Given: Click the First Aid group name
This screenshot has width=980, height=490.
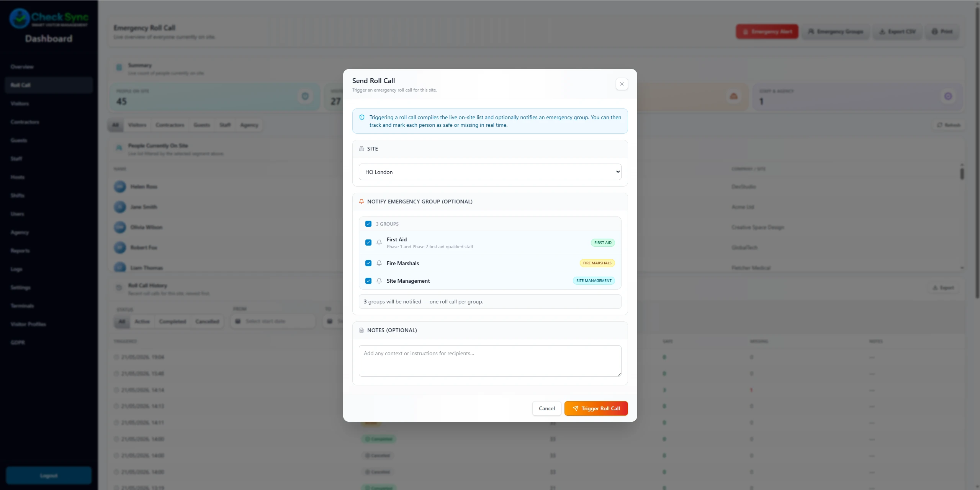Looking at the screenshot, I should (397, 239).
